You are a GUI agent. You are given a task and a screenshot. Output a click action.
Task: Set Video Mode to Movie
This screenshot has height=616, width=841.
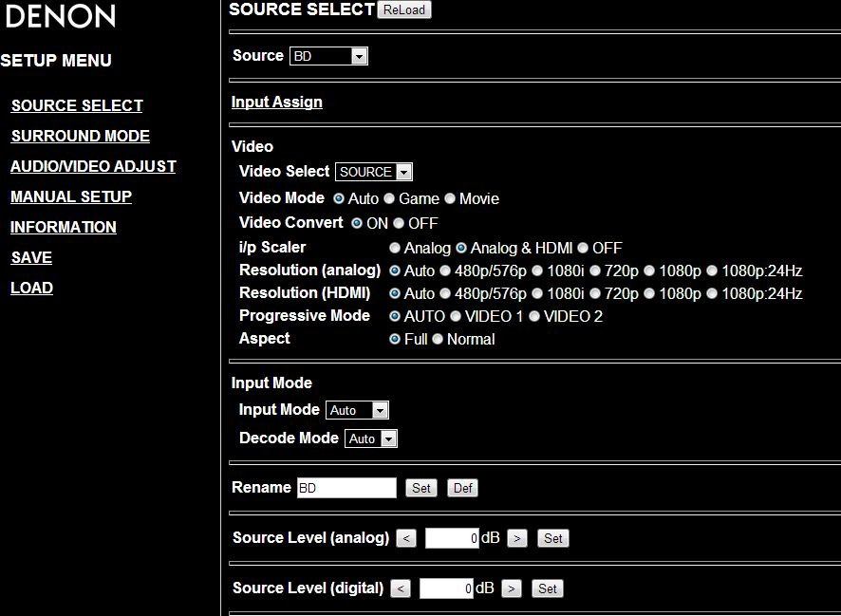click(x=450, y=198)
